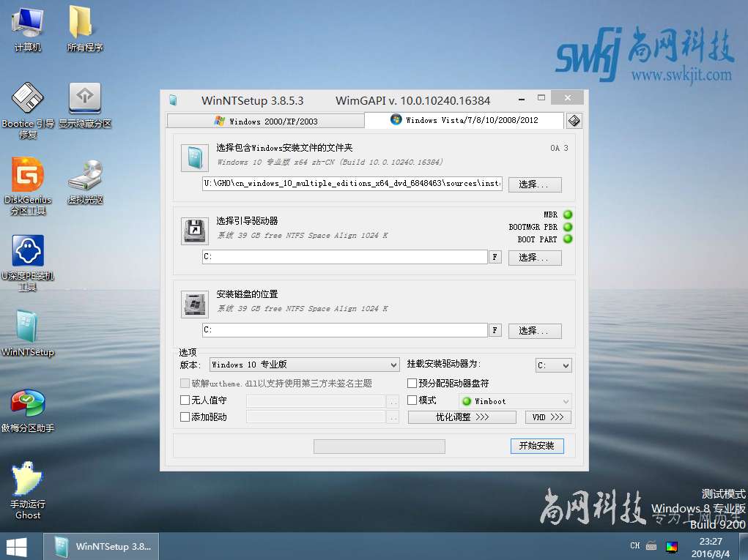Enable 预分配驱动器盘符 pre-assign drive letter
The width and height of the screenshot is (748, 560).
tap(412, 383)
